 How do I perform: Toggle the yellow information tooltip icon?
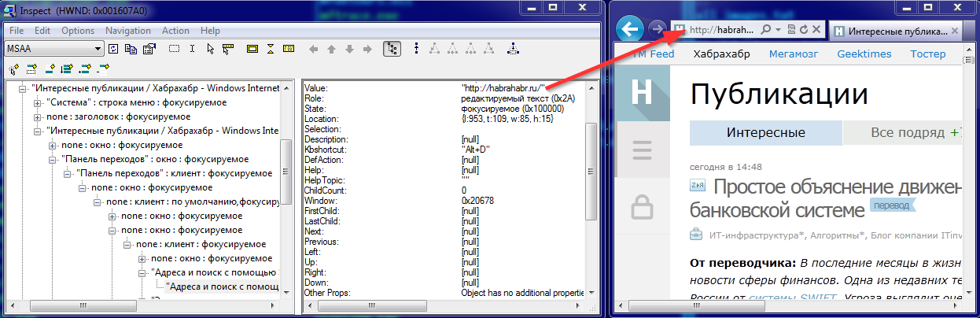click(289, 49)
